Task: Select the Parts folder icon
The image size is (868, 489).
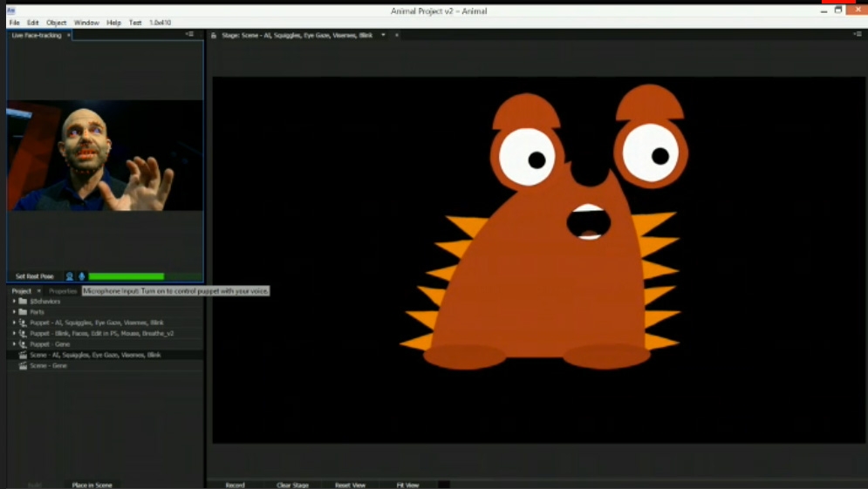Action: pos(23,312)
